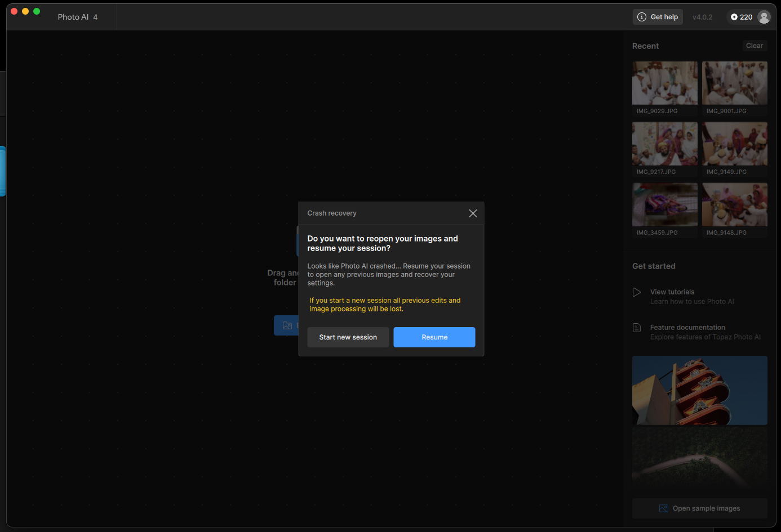Click the documentation page icon
781x532 pixels.
point(637,328)
